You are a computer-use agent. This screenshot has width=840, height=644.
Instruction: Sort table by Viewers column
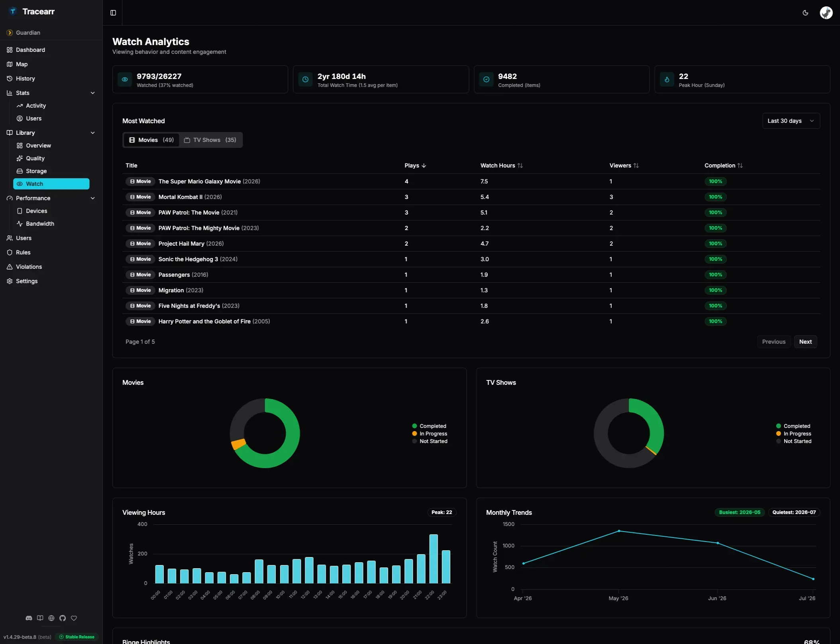coord(624,165)
